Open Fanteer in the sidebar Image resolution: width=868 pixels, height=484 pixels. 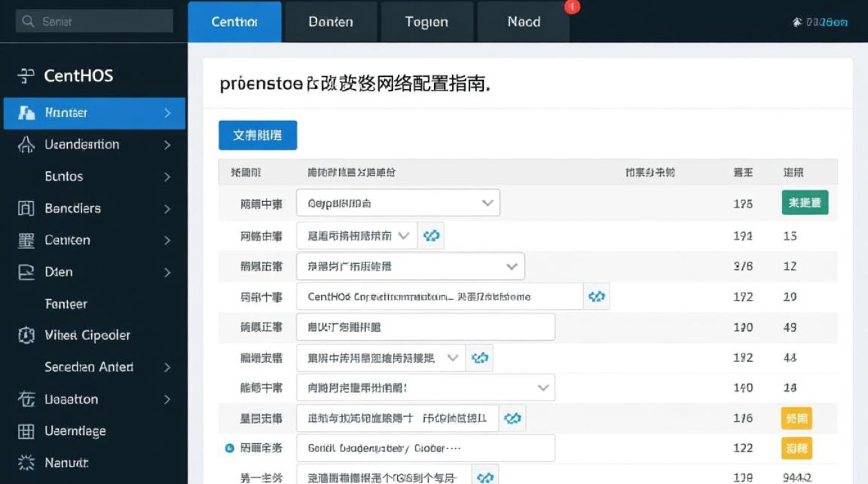[66, 303]
